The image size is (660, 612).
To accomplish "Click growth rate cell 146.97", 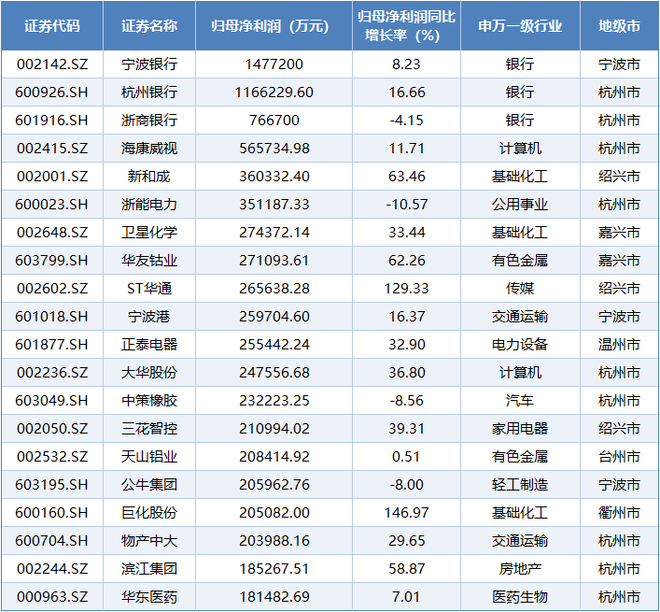I will click(406, 513).
